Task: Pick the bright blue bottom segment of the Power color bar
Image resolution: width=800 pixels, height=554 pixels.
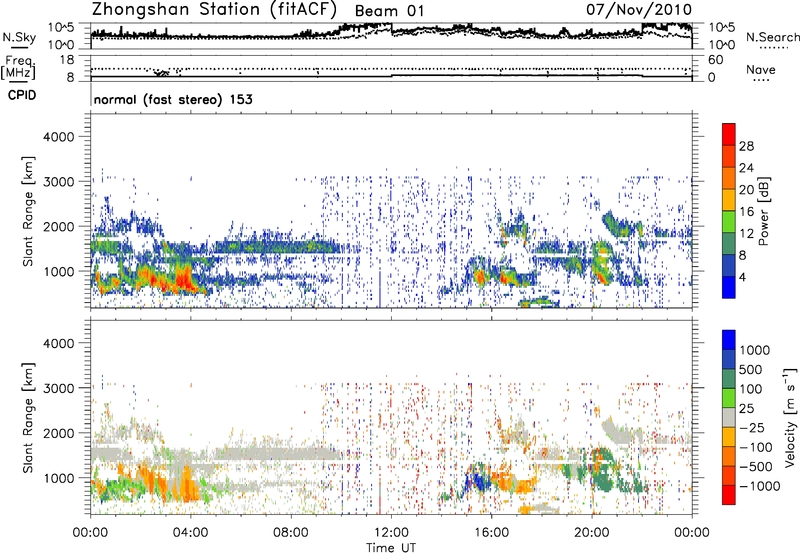Action: (729, 287)
